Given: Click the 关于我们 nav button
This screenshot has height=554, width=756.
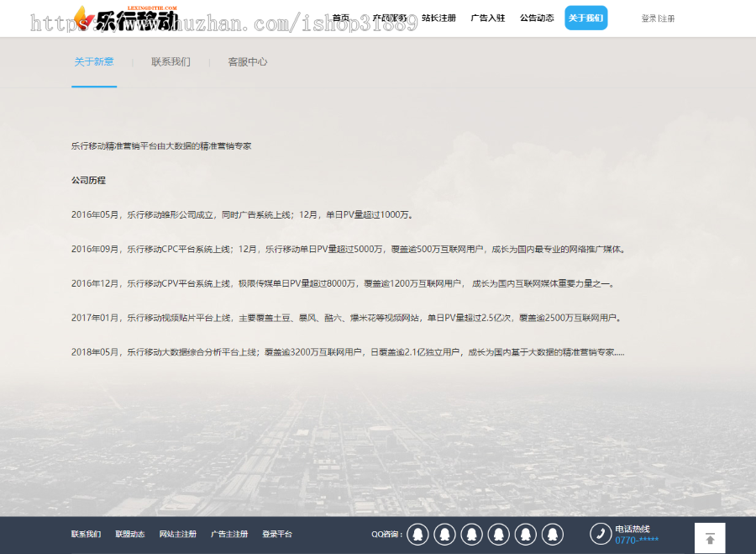Looking at the screenshot, I should point(585,18).
